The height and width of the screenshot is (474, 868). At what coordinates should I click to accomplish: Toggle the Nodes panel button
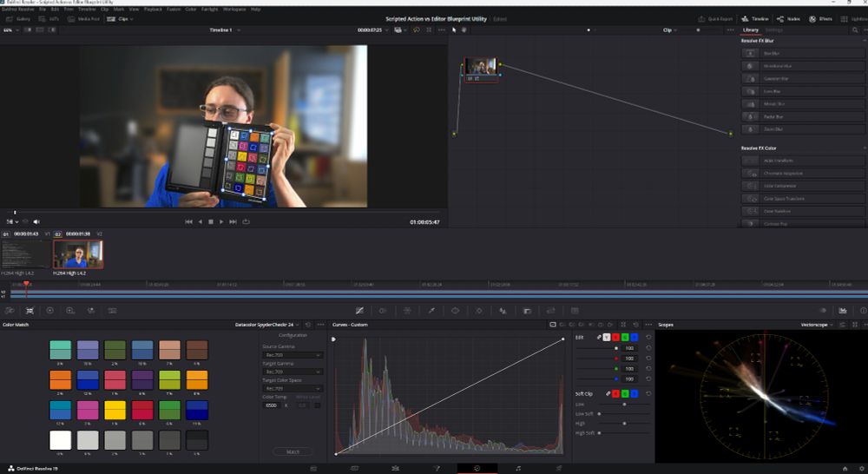[788, 19]
